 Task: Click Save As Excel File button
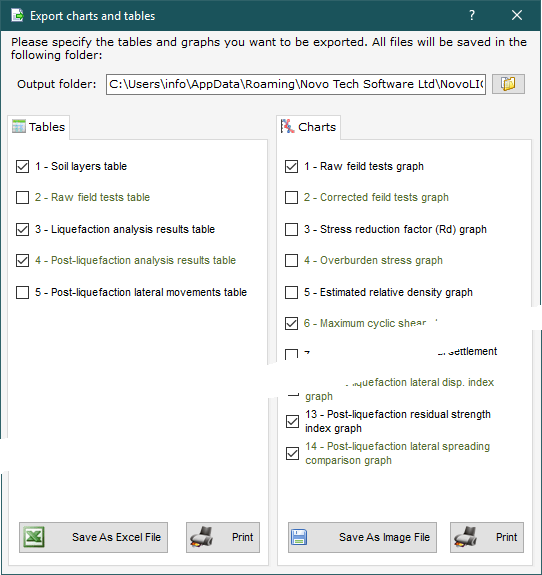click(94, 537)
